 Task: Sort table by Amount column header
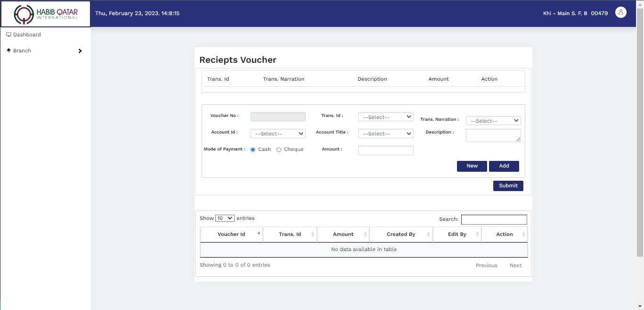[x=343, y=234]
